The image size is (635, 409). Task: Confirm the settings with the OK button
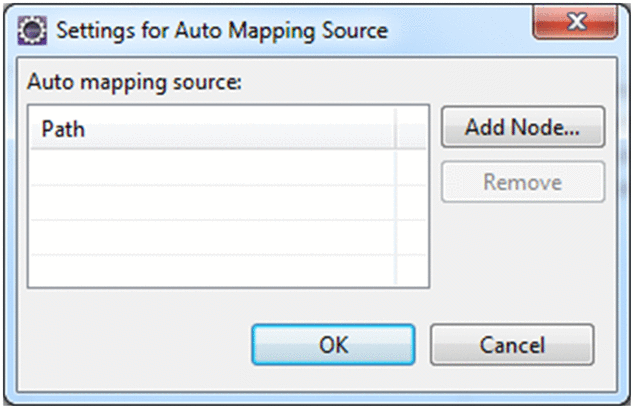[x=333, y=345]
